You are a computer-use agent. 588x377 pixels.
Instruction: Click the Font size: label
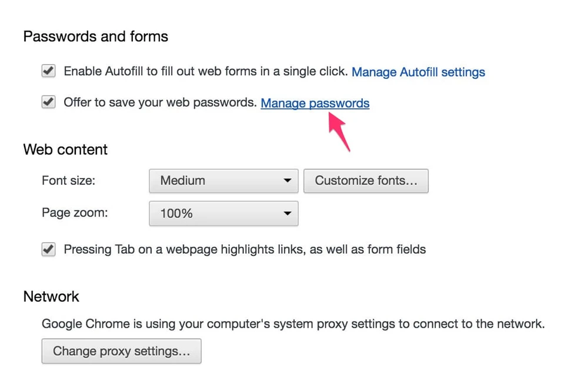[x=68, y=181]
